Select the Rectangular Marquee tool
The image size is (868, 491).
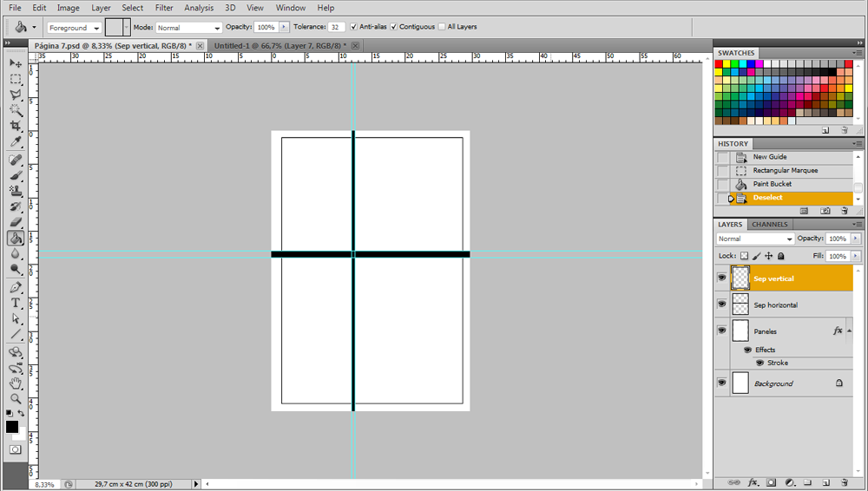pos(16,79)
